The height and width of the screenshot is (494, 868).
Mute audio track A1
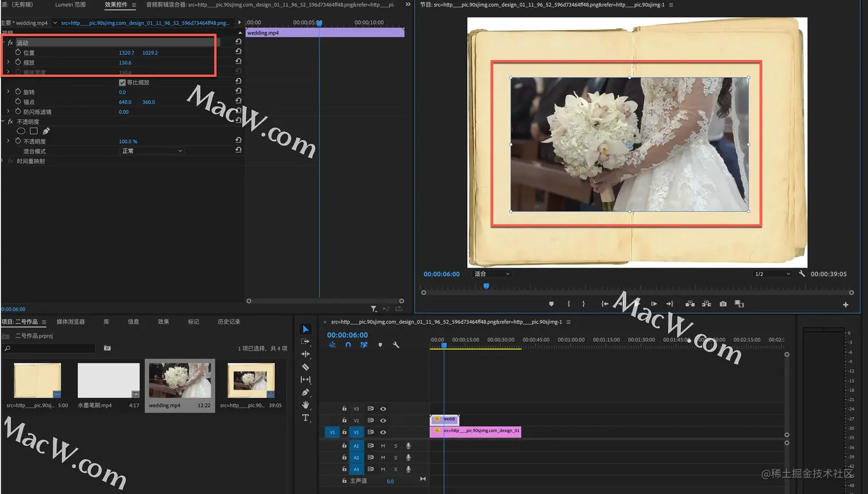(383, 446)
